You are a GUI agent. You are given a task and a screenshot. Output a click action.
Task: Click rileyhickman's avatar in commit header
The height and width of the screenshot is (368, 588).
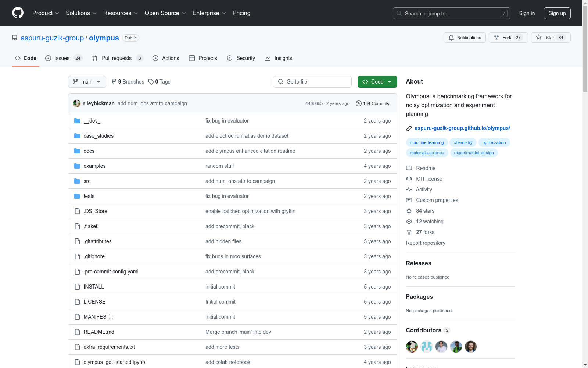point(77,103)
